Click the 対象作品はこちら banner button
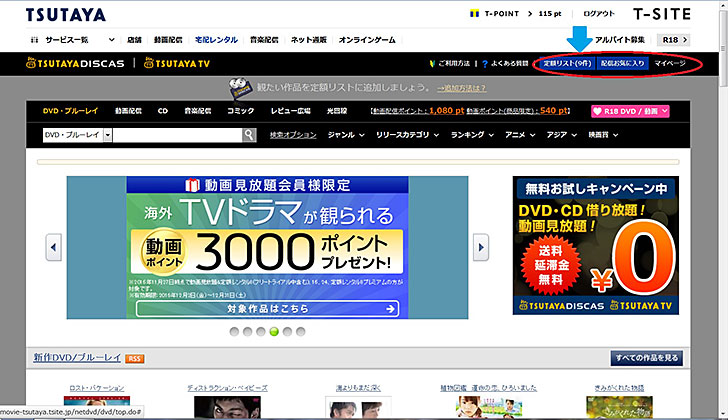 pyautogui.click(x=267, y=309)
